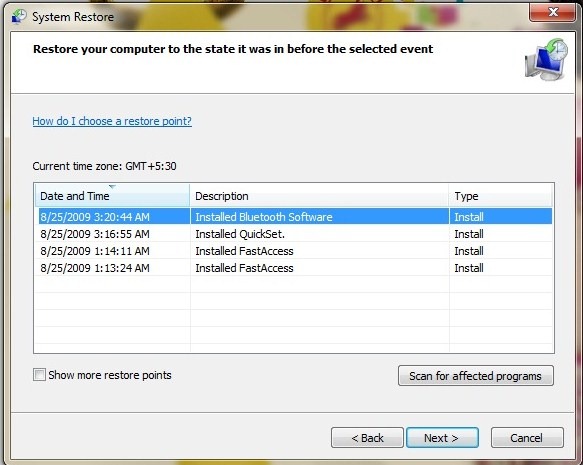Click Install type on the QuickSet row

click(469, 234)
